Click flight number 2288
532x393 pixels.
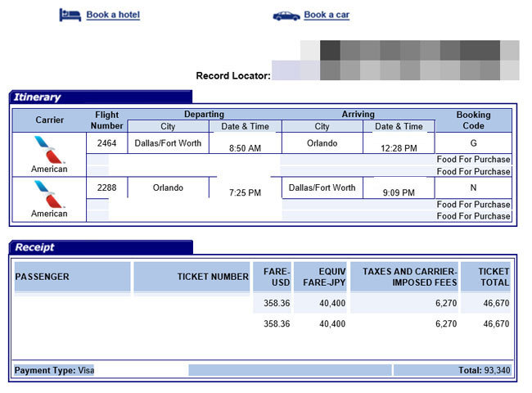[107, 187]
